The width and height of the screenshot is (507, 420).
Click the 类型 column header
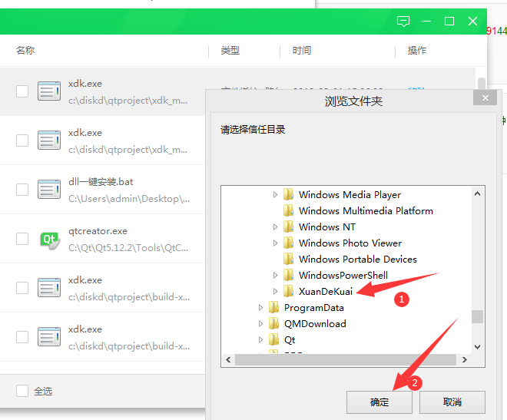coord(230,51)
